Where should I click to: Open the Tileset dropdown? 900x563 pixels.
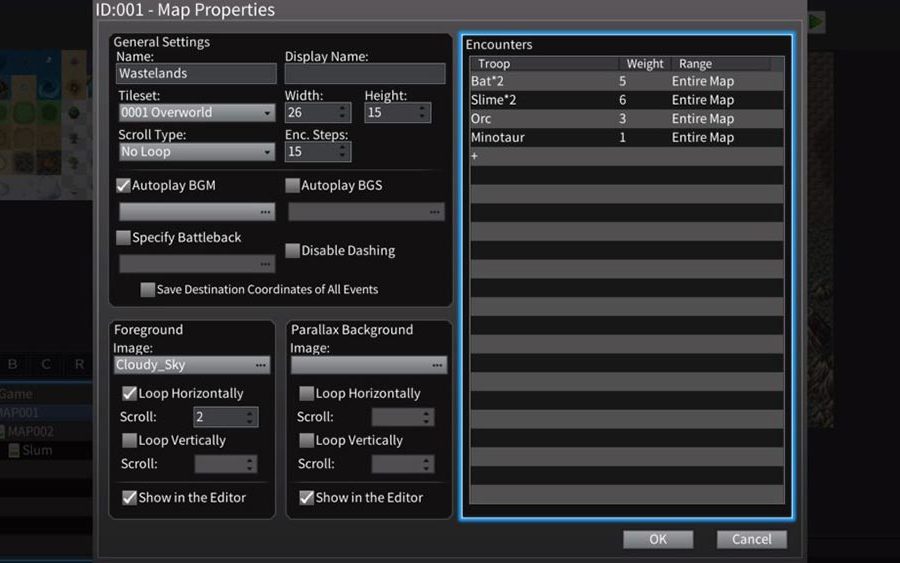point(196,113)
